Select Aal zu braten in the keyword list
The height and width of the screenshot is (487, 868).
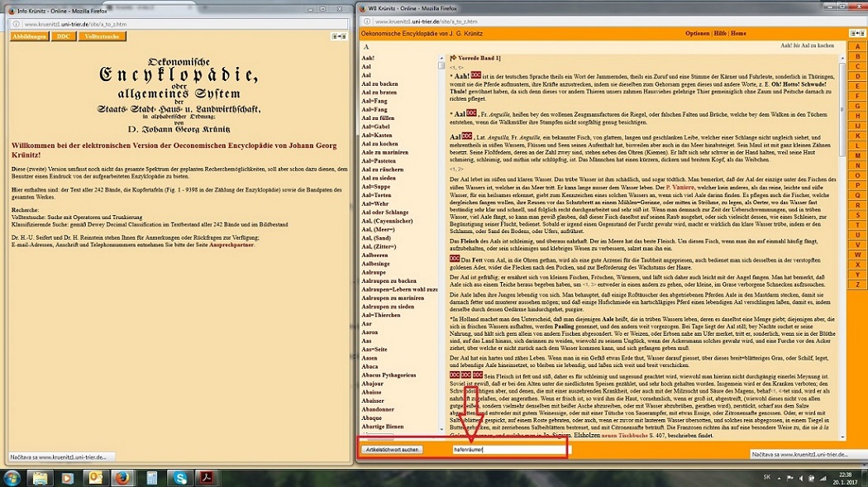[x=379, y=93]
